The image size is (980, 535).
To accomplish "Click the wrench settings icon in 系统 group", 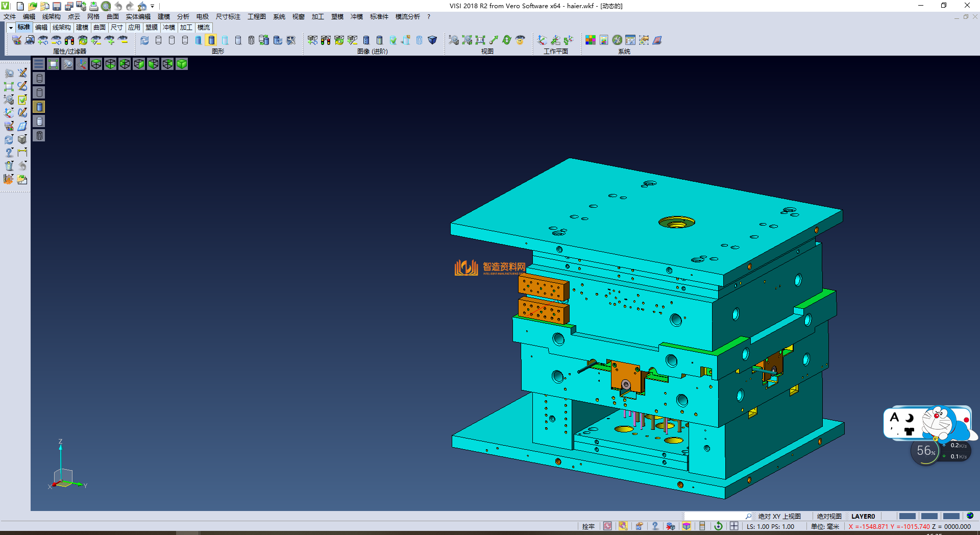I will pos(617,40).
